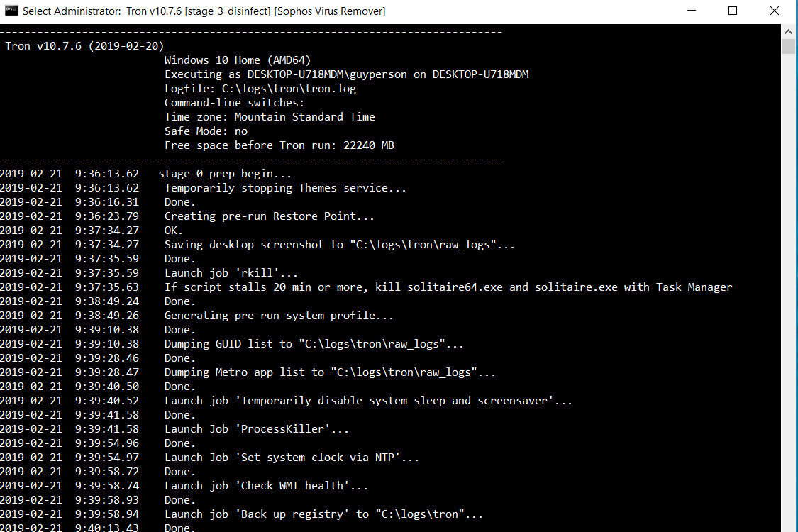Click the 'Tron v10.7.6 (2019-02-20)' header line

coord(84,46)
